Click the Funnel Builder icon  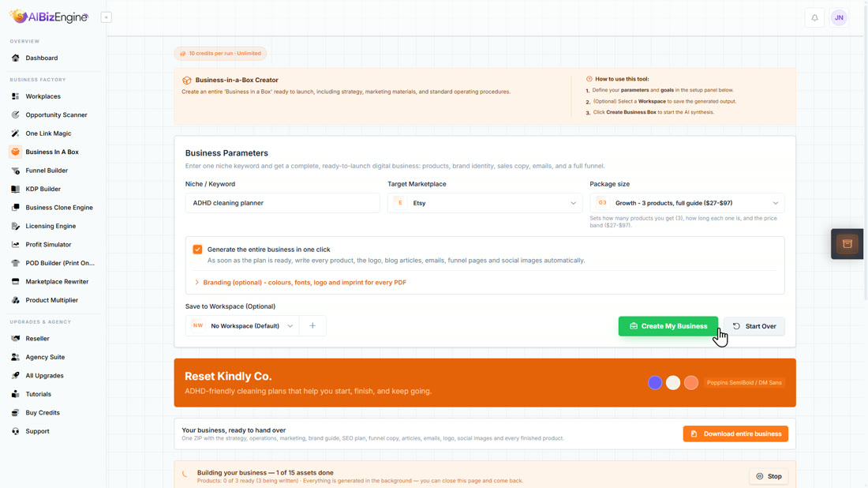(16, 171)
